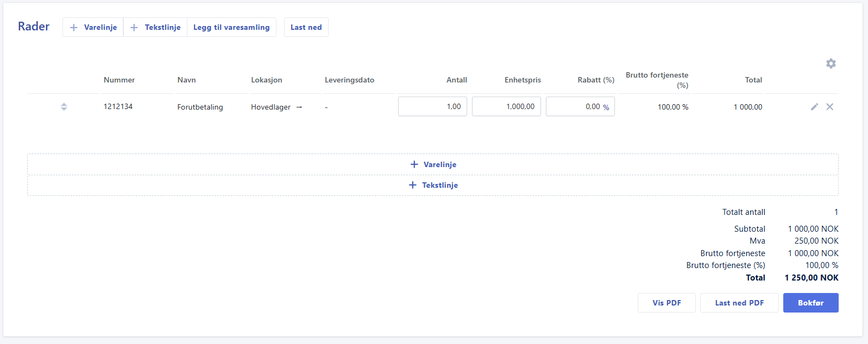The image size is (868, 344).
Task: Click plus icon on top Varelinje button
Action: coord(74,28)
